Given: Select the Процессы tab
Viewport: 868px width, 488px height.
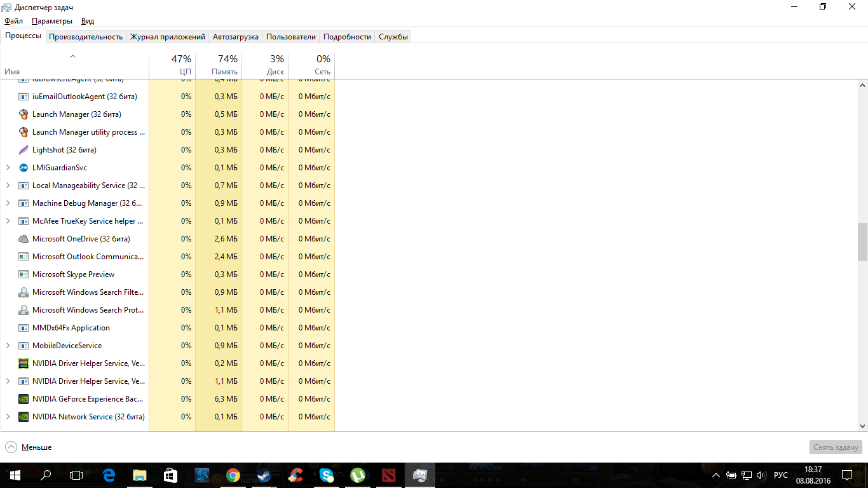Looking at the screenshot, I should 24,36.
